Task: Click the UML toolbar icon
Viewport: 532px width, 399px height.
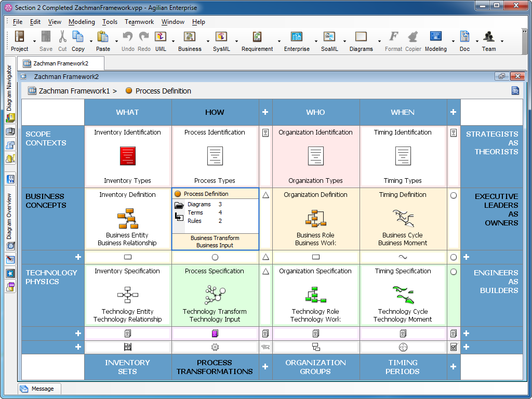Action: (159, 37)
